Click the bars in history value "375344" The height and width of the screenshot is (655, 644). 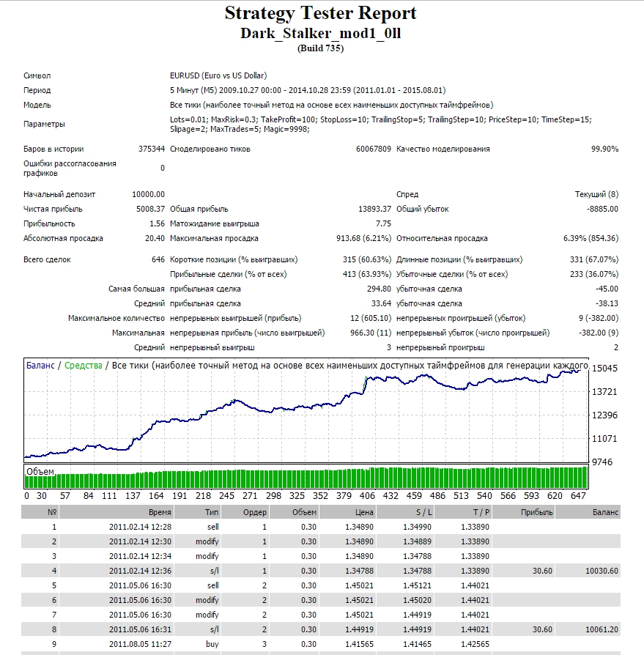[152, 149]
